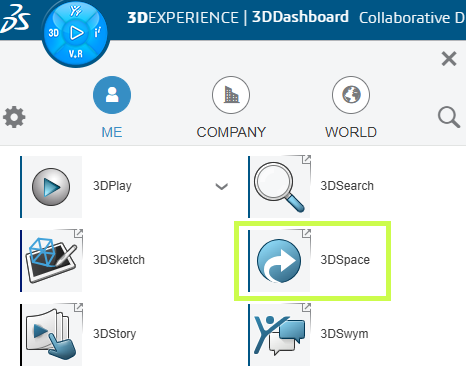Select the north compass quadrant
Screen dimensions: 466x370
click(x=76, y=11)
